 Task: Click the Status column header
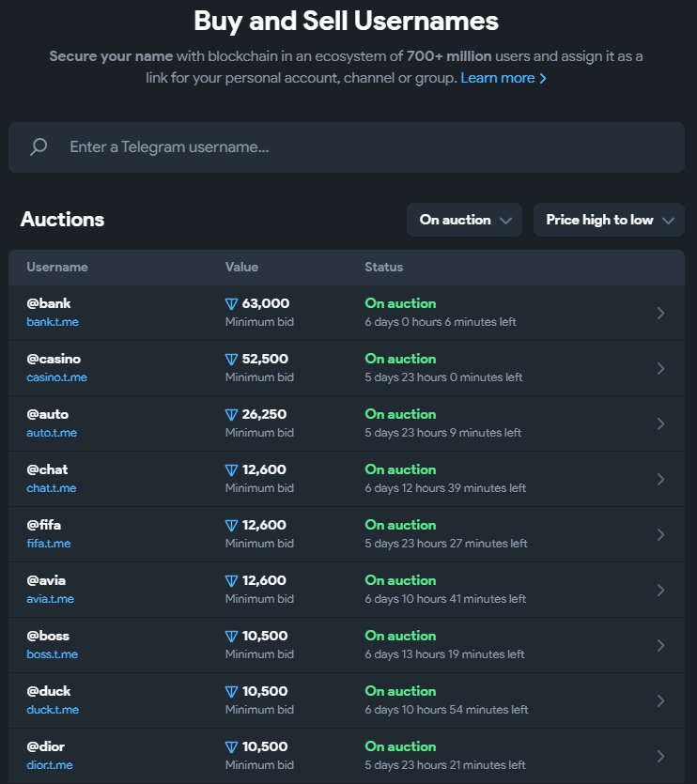coord(384,268)
